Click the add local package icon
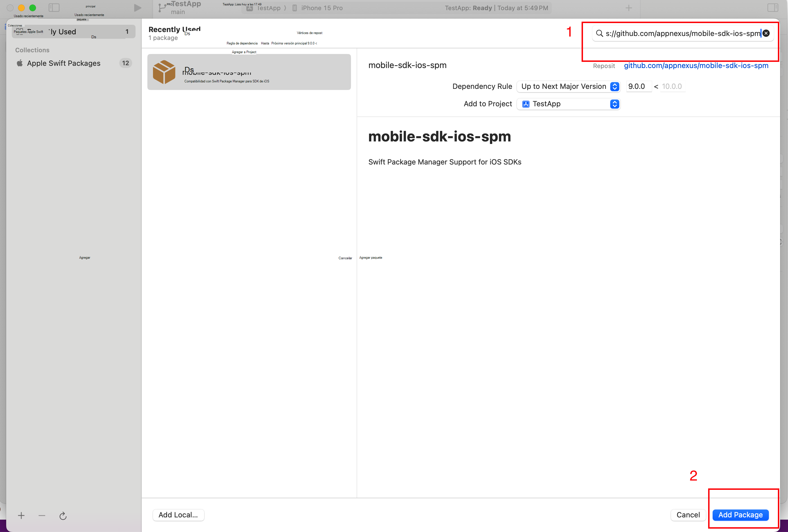This screenshot has width=788, height=532. [x=178, y=514]
